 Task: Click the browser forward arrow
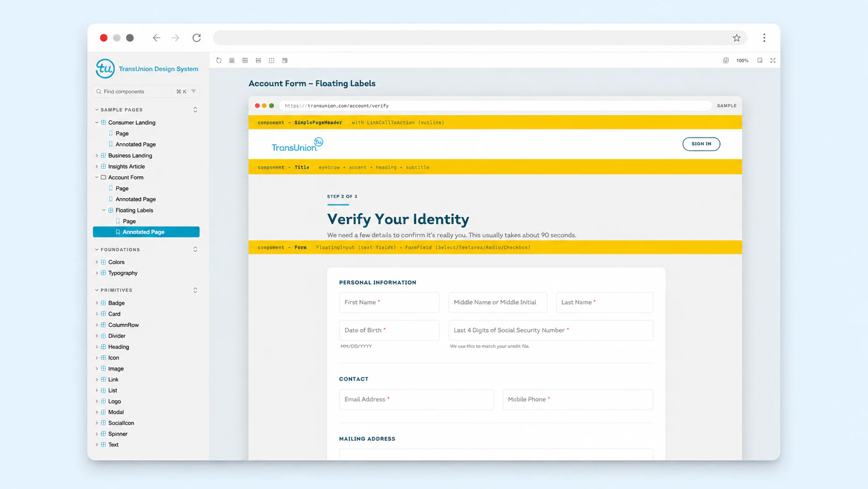[x=175, y=38]
